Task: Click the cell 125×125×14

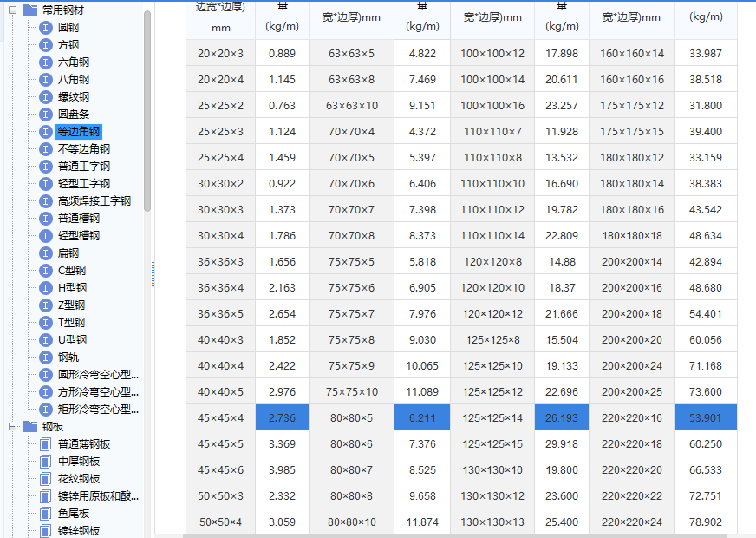Action: (492, 418)
